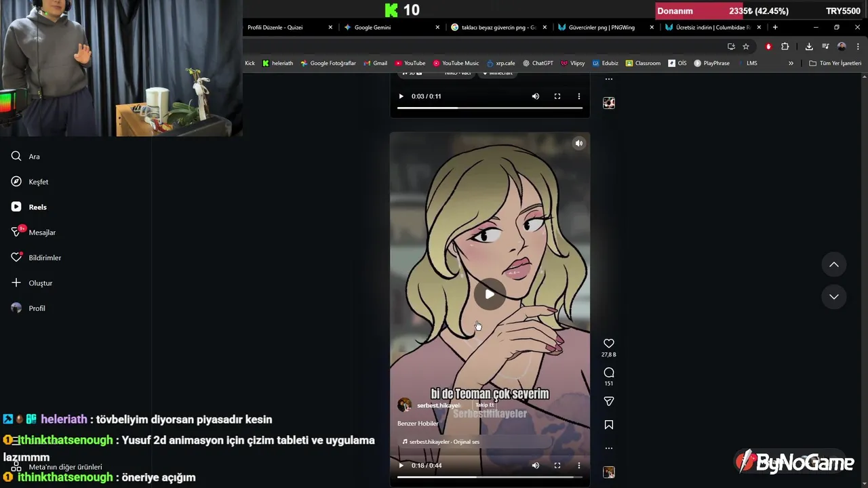This screenshot has width=868, height=488.
Task: Click play in lower video control bar
Action: click(401, 466)
